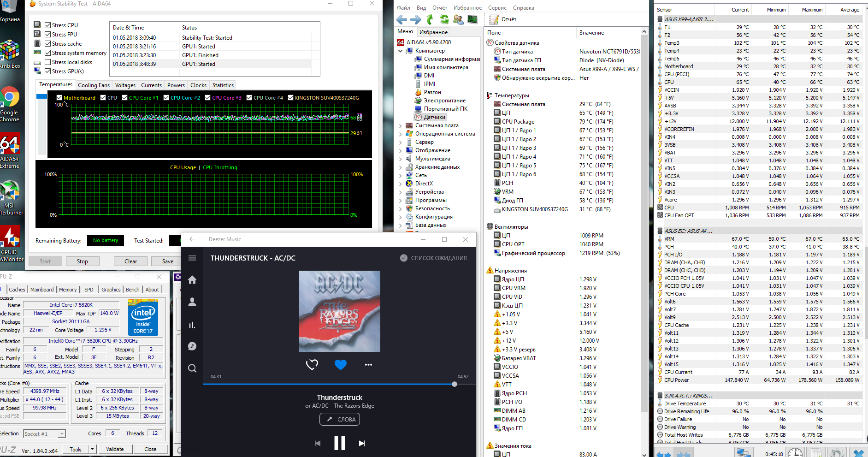Open Deezer profile icon in sidebar

pyautogui.click(x=192, y=302)
